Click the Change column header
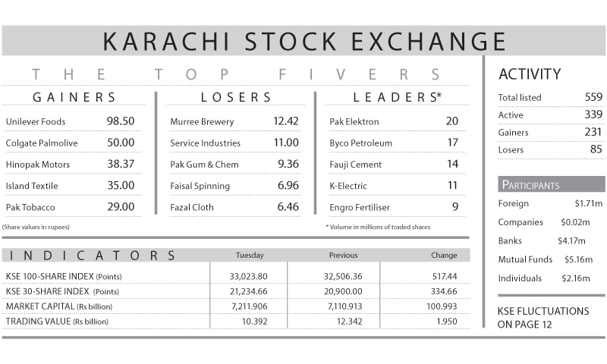Screen dimensions: 607x364 pyautogui.click(x=444, y=256)
